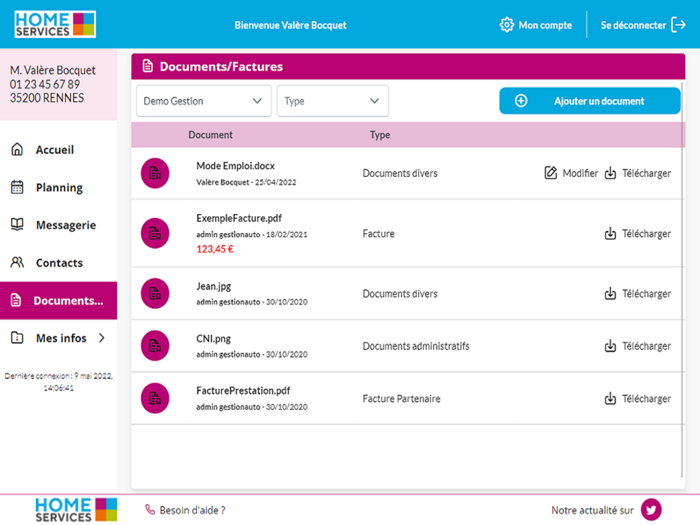The height and width of the screenshot is (525, 700).
Task: Click file name ExempleFacture.pdf
Action: point(239,218)
